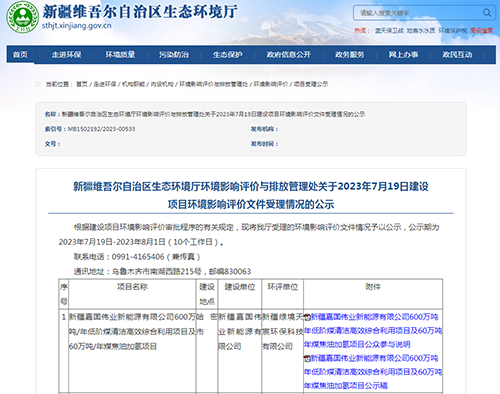Go to 走进环保 in the breadcrumb

105,84
